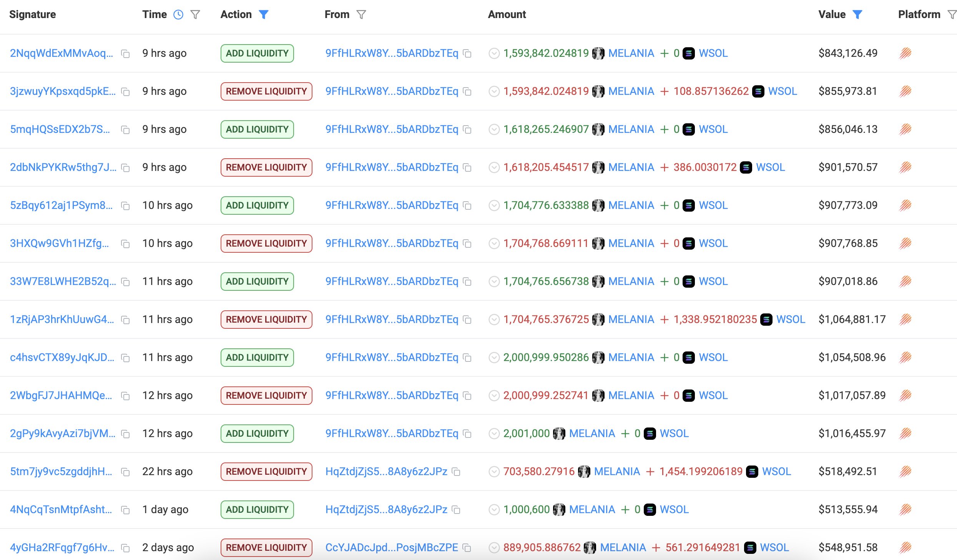
Task: Copy the signature 5tm7jy9vc5zgddjhH
Action: pos(125,471)
